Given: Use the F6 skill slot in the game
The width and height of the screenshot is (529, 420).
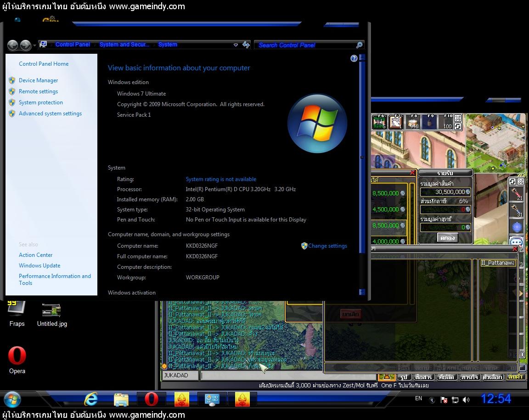Looking at the screenshot, I should click(379, 122).
